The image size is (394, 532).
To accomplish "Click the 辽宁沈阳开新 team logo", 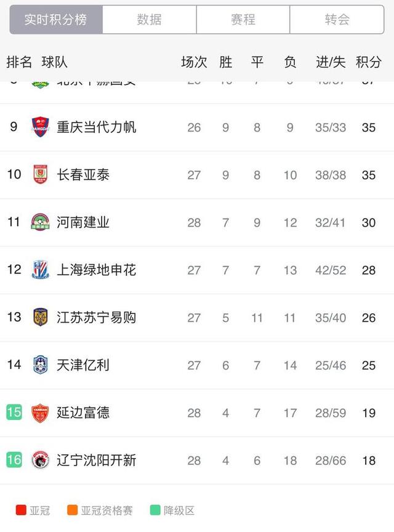I will coord(40,461).
